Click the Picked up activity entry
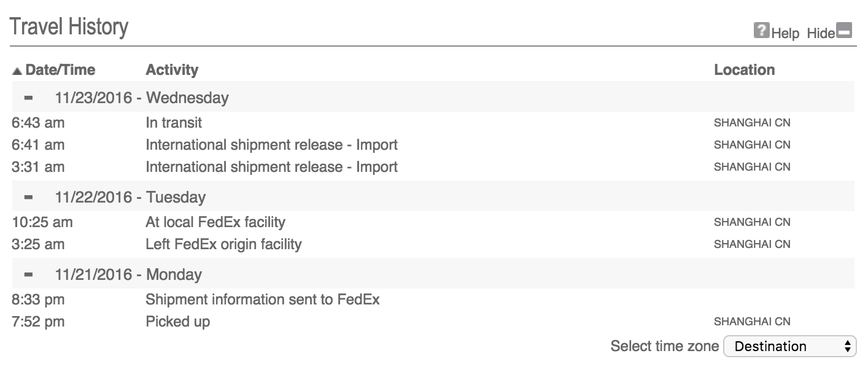 (x=177, y=322)
